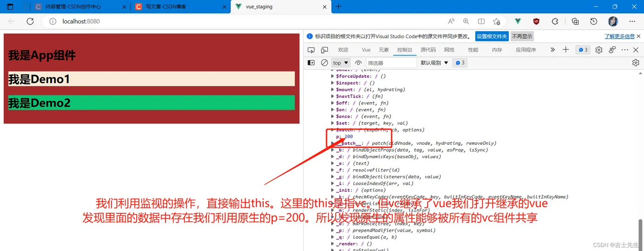Open the issues counter in DevTools tab bar

tap(583, 50)
